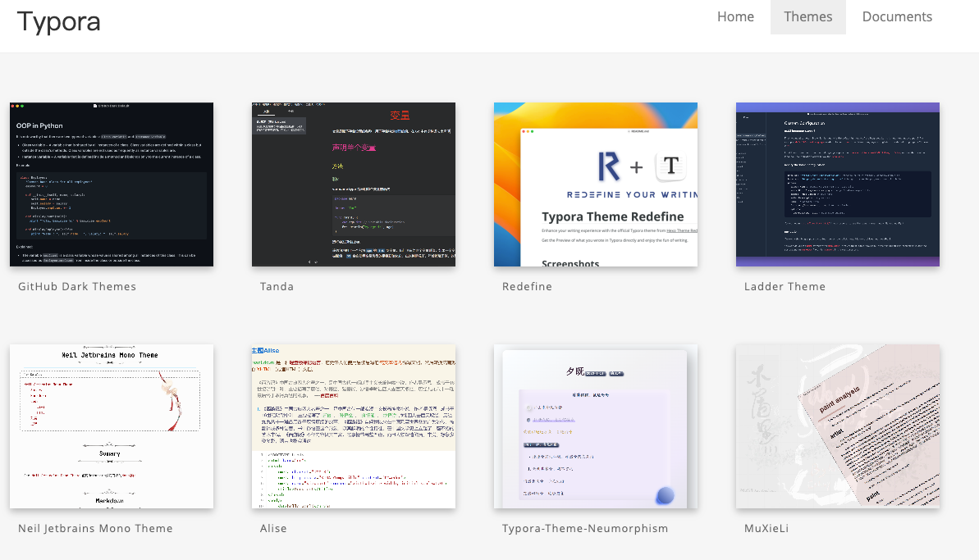Image resolution: width=979 pixels, height=560 pixels.
Task: Open the Home navigation tab
Action: pos(735,16)
